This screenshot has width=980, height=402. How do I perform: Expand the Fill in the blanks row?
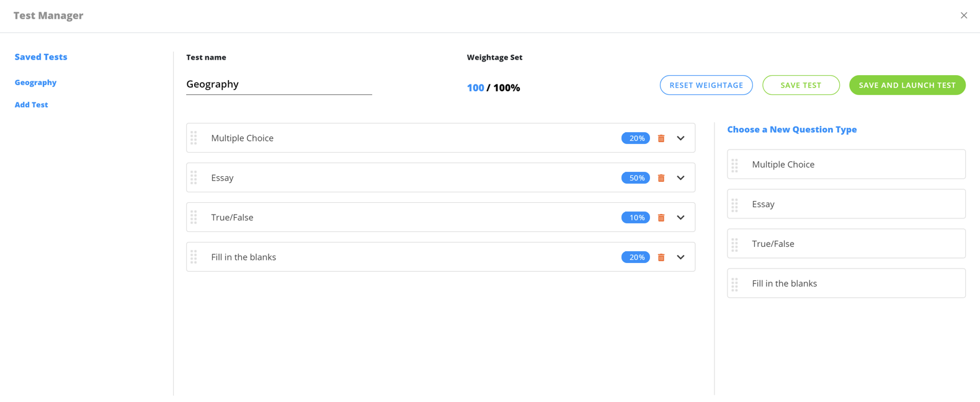click(680, 257)
